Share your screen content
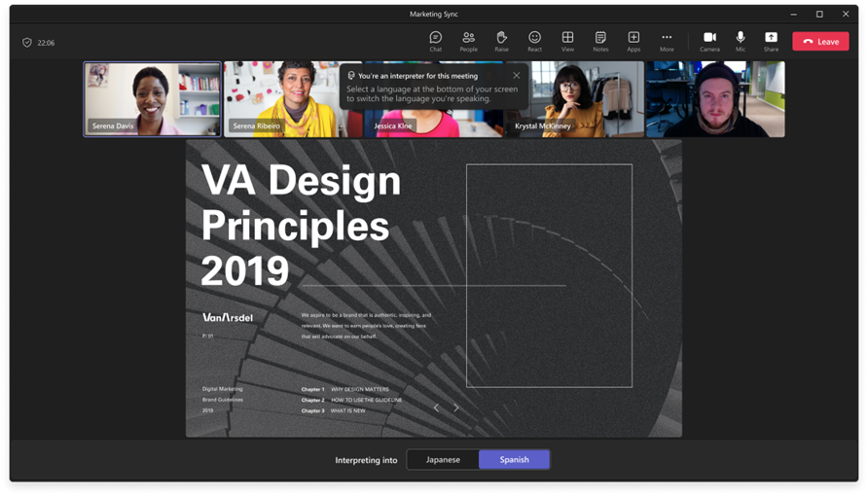The height and width of the screenshot is (496, 868). coord(771,40)
